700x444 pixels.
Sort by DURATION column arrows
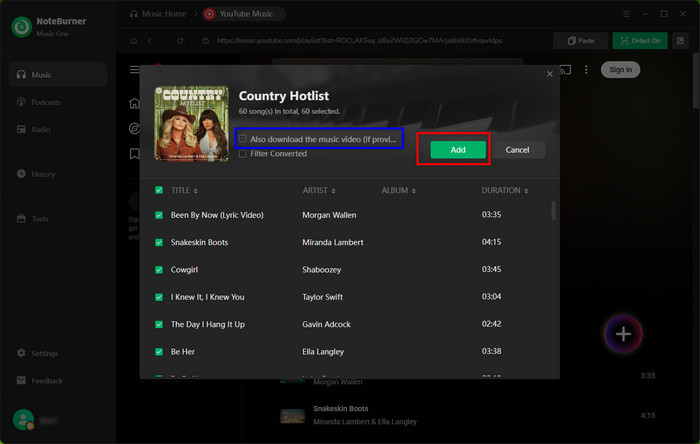(x=526, y=191)
